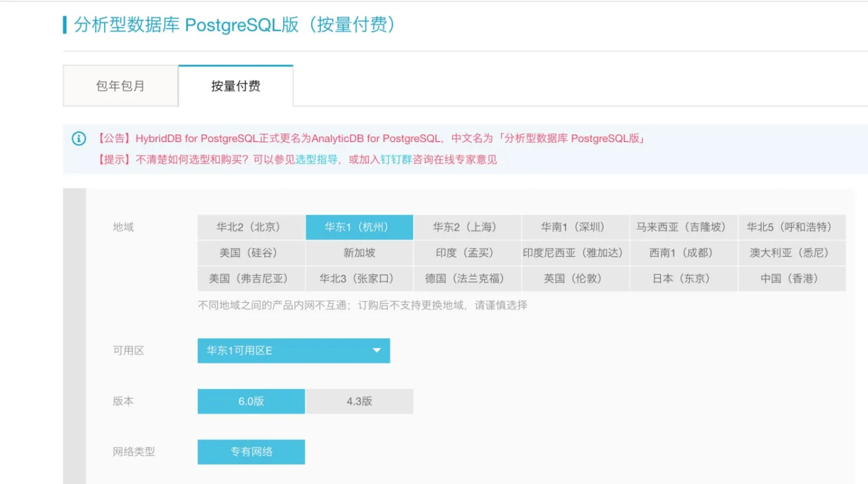Choose region 新加坡
The height and width of the screenshot is (484, 868).
[x=360, y=253]
